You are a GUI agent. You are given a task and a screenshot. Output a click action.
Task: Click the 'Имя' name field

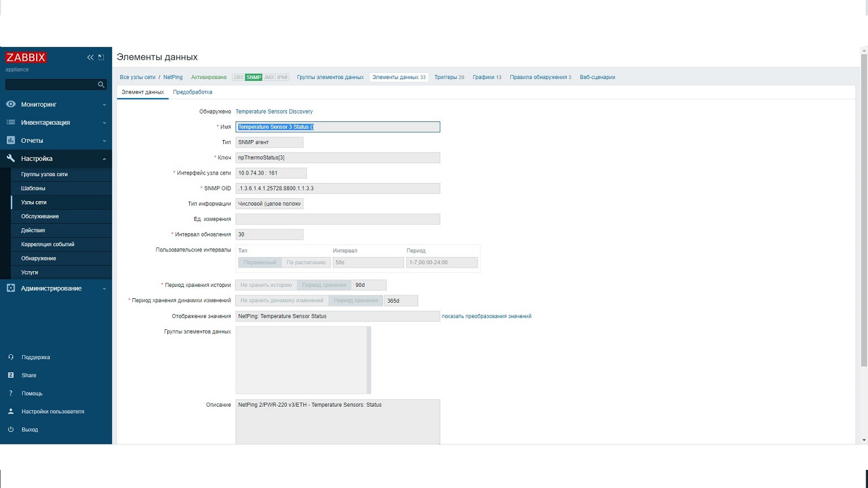click(338, 127)
